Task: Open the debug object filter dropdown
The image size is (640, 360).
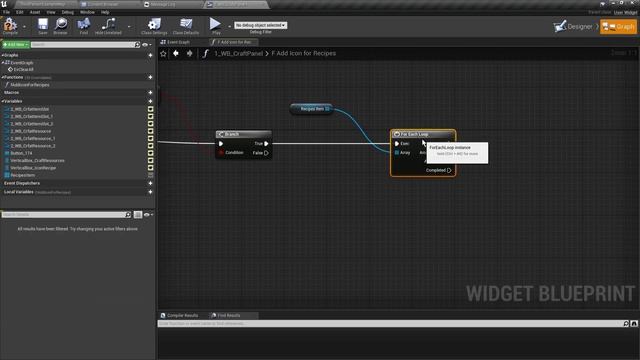Action: (x=260, y=25)
